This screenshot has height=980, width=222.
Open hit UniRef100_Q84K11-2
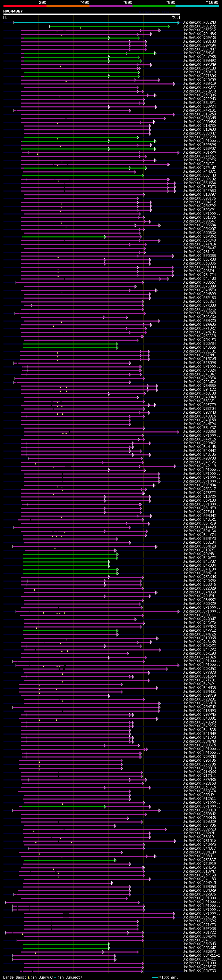(201, 955)
